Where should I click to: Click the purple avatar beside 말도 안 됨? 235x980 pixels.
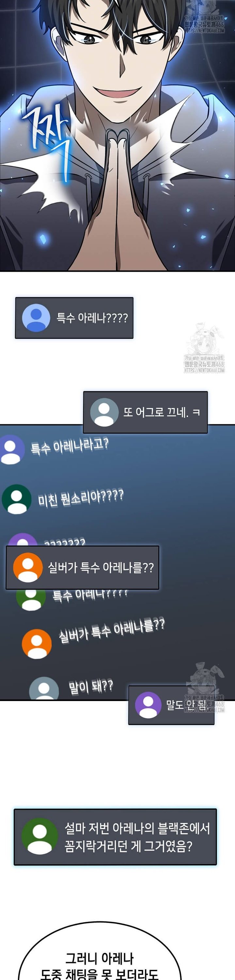tap(148, 705)
